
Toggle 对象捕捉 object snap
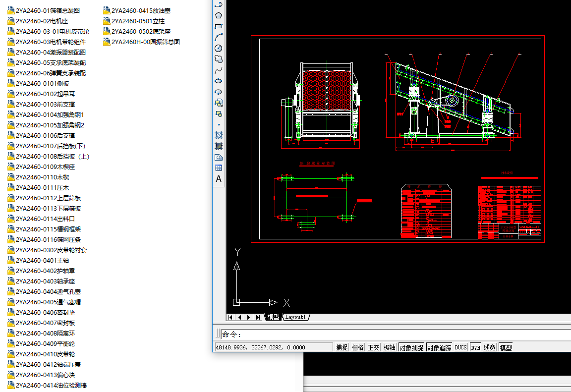click(x=411, y=347)
